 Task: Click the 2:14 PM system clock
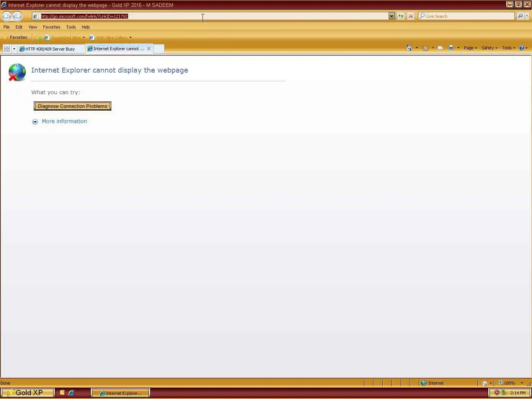pyautogui.click(x=518, y=393)
